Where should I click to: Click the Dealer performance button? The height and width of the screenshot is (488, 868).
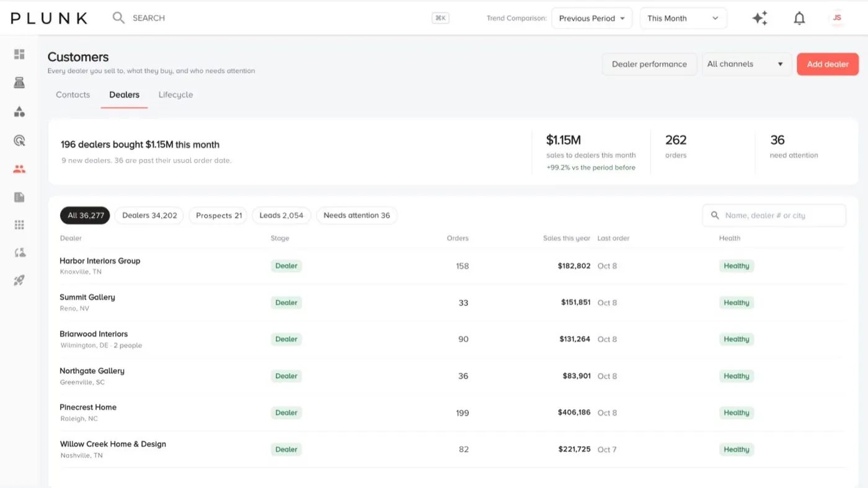click(649, 64)
